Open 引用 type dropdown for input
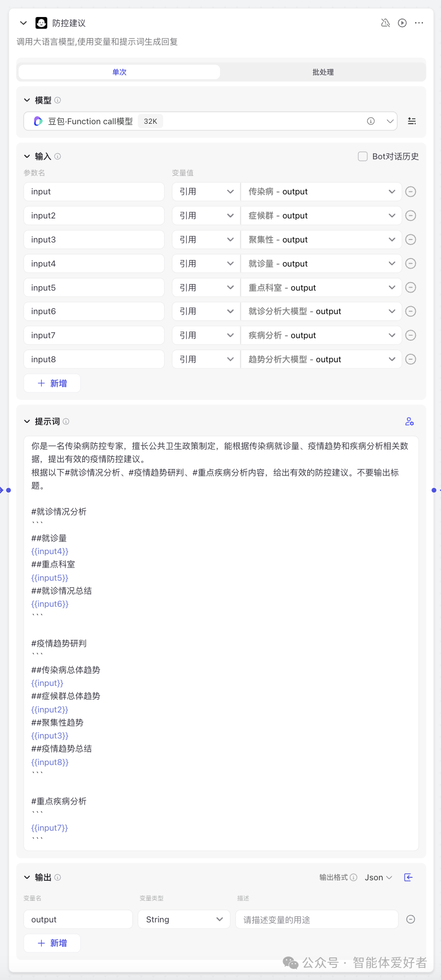 [x=206, y=192]
